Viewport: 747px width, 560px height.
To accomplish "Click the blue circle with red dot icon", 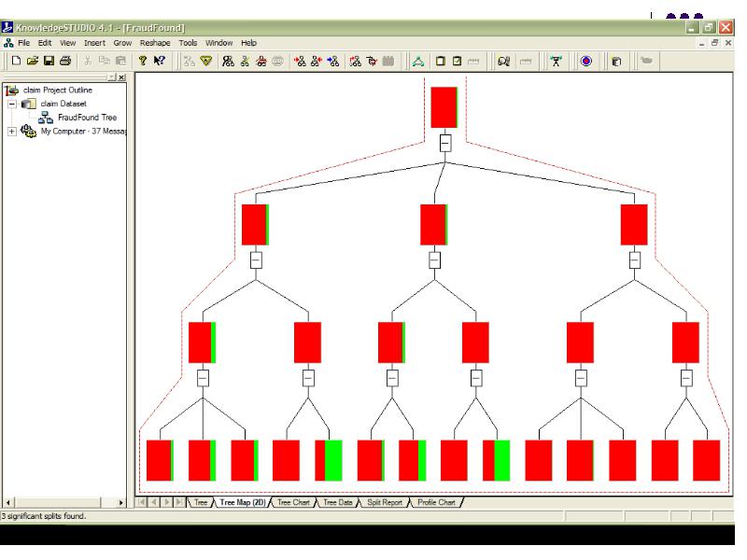I will (586, 61).
